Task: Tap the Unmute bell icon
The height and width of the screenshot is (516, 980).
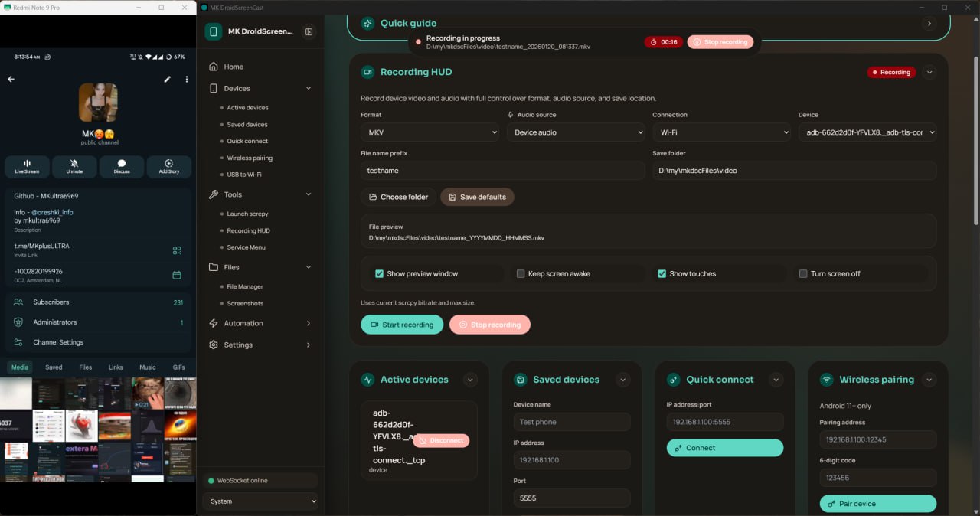Action: click(74, 164)
